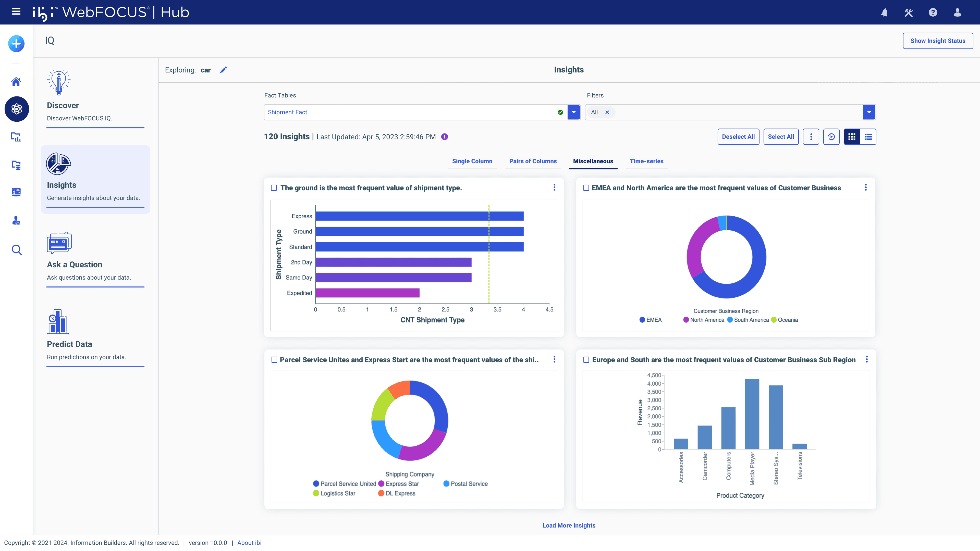Viewport: 980px width, 551px height.
Task: Open the insights history icon
Action: [x=831, y=136]
